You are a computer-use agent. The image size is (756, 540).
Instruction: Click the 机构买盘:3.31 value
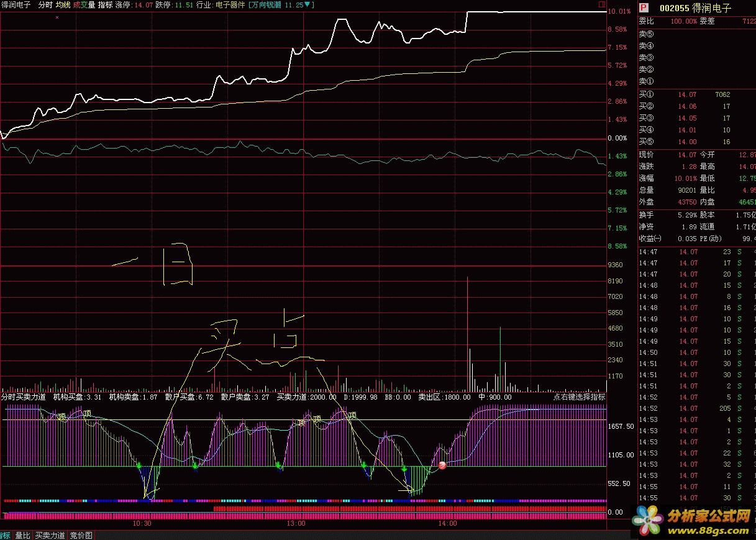[77, 396]
